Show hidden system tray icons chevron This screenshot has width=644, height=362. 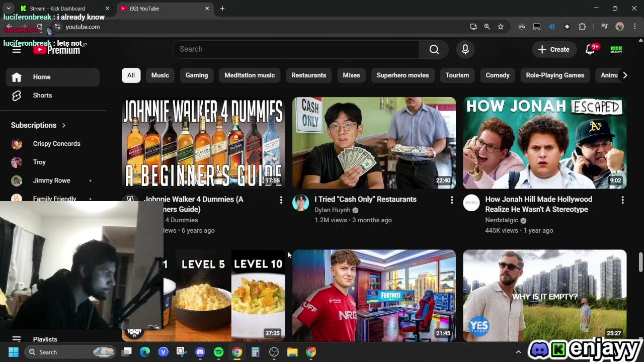tap(518, 352)
